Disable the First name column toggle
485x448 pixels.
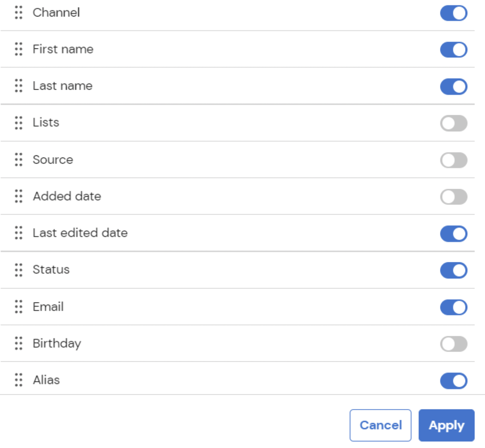[453, 50]
